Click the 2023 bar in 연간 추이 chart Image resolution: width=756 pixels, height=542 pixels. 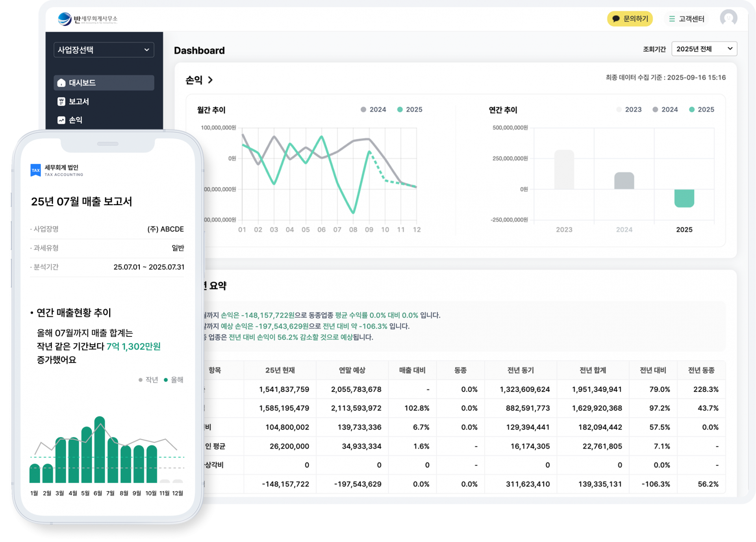pyautogui.click(x=564, y=169)
